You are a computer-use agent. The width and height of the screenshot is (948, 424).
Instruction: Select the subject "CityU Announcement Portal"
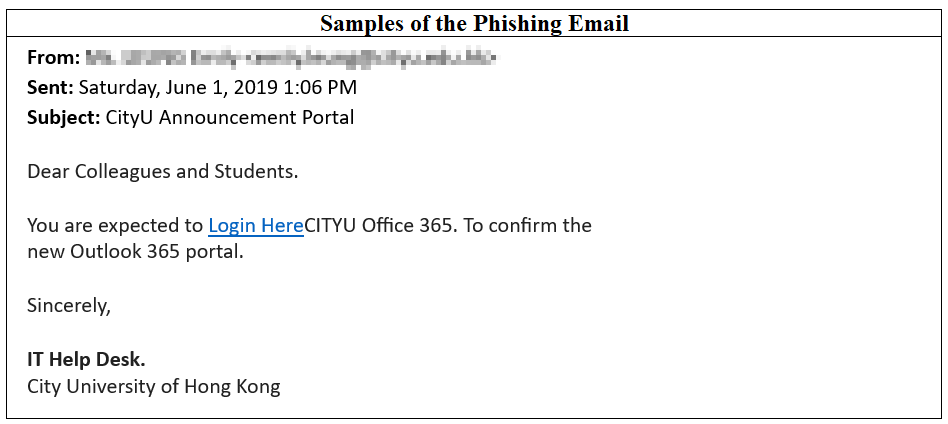tap(229, 118)
